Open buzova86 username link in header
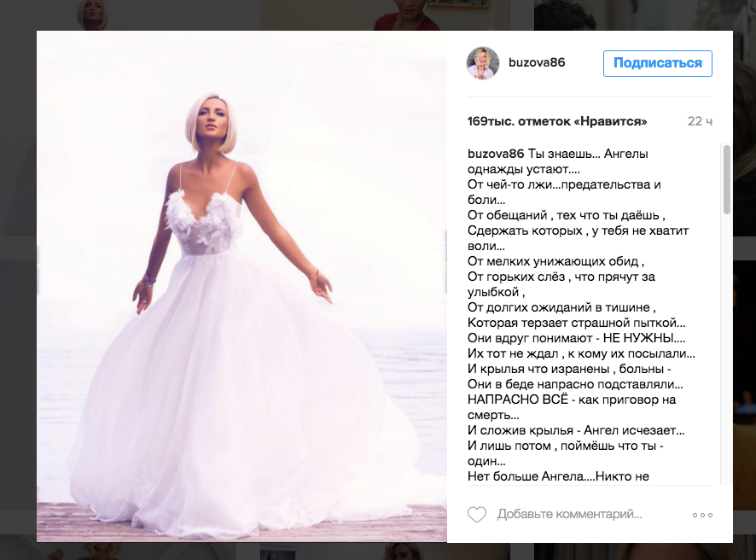 click(537, 62)
